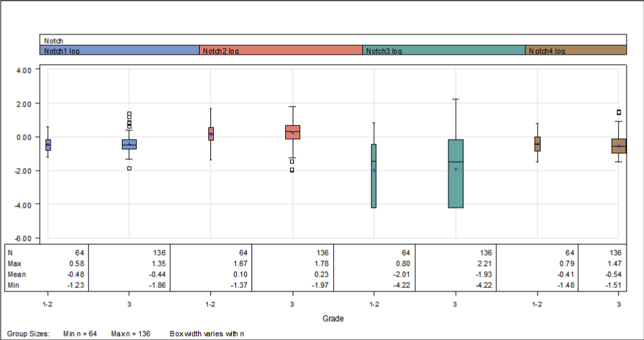The image size is (644, 340).
Task: Click the blue Notch1 log legend swatch
Action: pyautogui.click(x=119, y=50)
